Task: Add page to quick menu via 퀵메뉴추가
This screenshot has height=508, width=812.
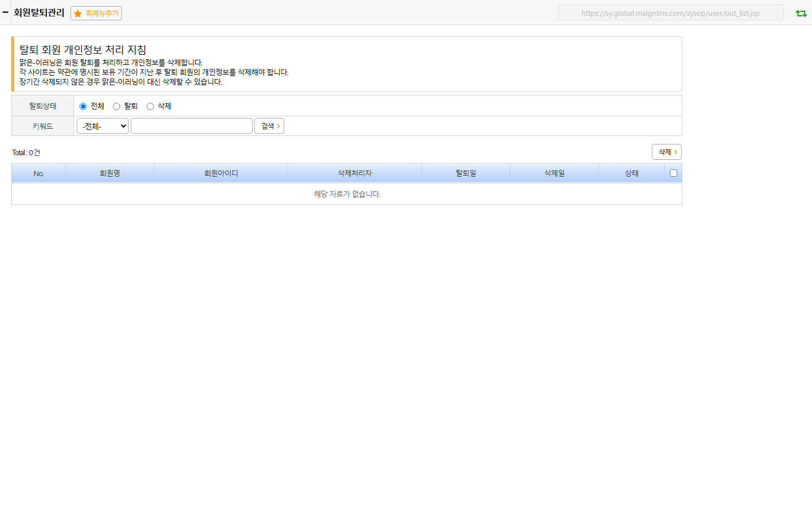Action: [x=96, y=13]
